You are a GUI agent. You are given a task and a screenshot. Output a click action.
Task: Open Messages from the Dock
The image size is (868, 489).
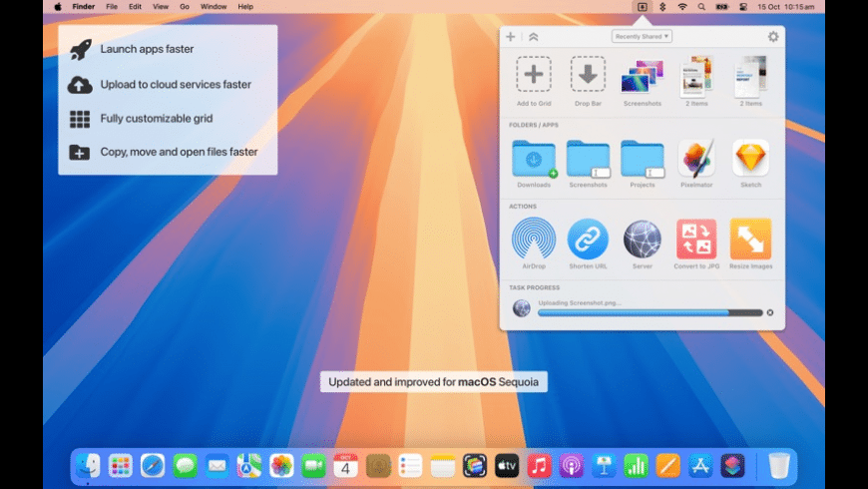click(x=185, y=465)
